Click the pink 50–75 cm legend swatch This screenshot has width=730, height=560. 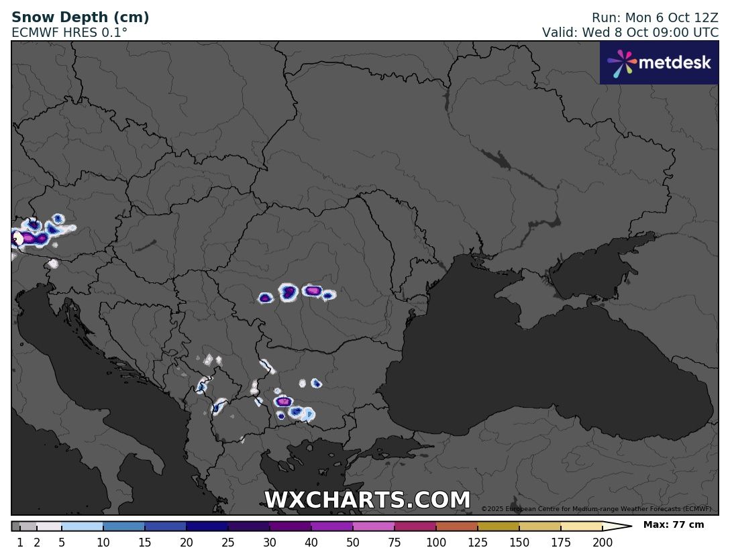point(373,526)
